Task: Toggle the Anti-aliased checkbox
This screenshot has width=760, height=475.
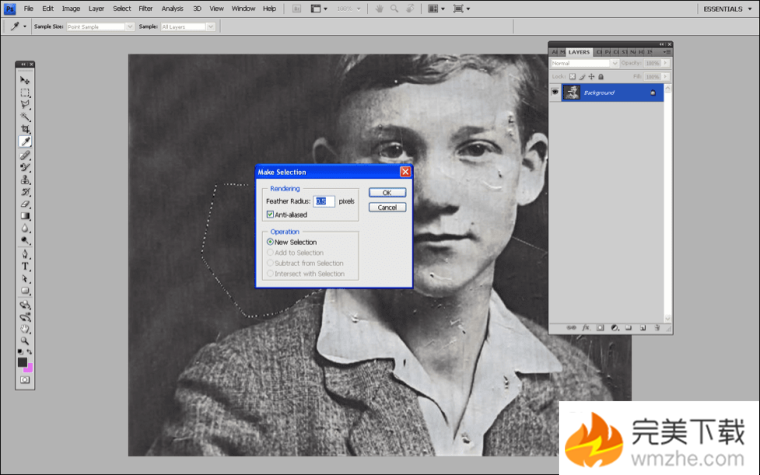Action: [270, 214]
